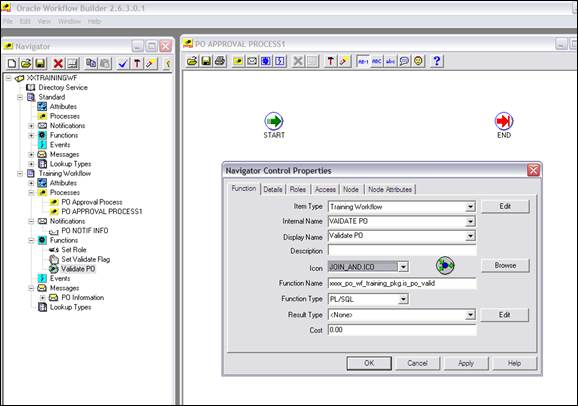578x406 pixels.
Task: Click the New store icon in Navigator toolbar
Action: pos(12,63)
